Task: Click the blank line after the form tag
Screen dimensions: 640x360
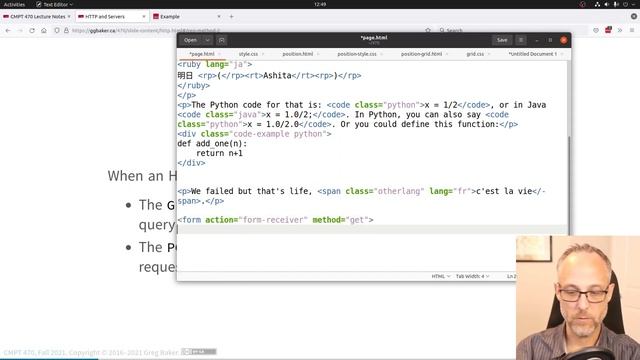Action: click(371, 229)
